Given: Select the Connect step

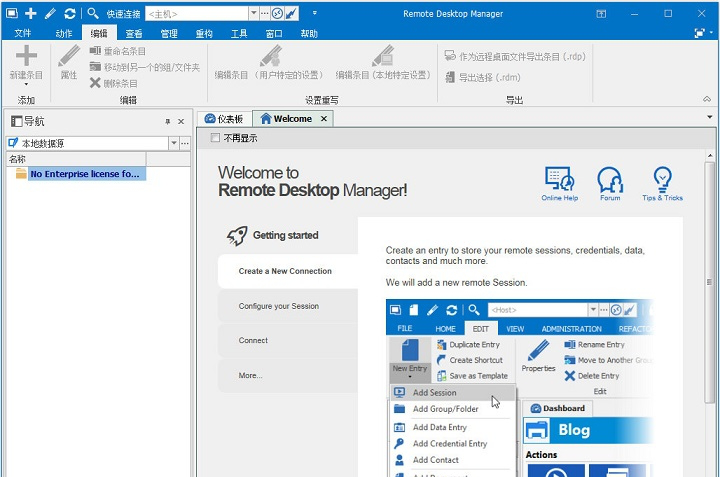Looking at the screenshot, I should pos(288,340).
